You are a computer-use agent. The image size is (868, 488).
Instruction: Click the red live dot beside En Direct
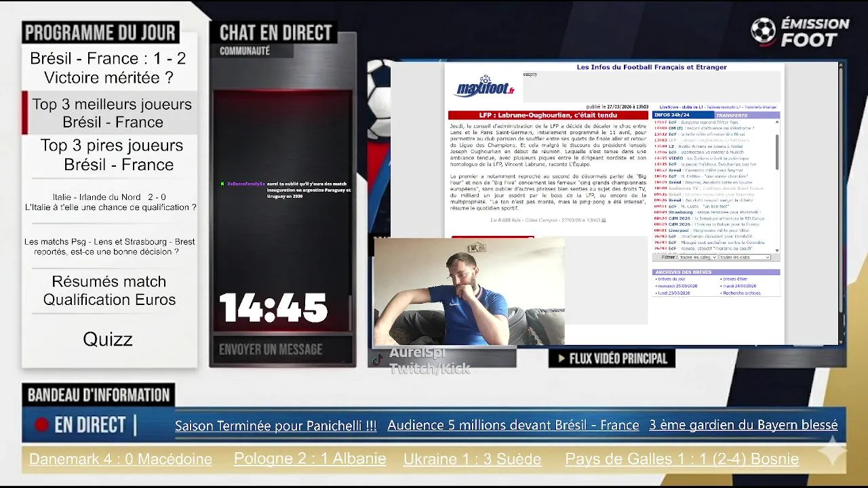pyautogui.click(x=42, y=425)
